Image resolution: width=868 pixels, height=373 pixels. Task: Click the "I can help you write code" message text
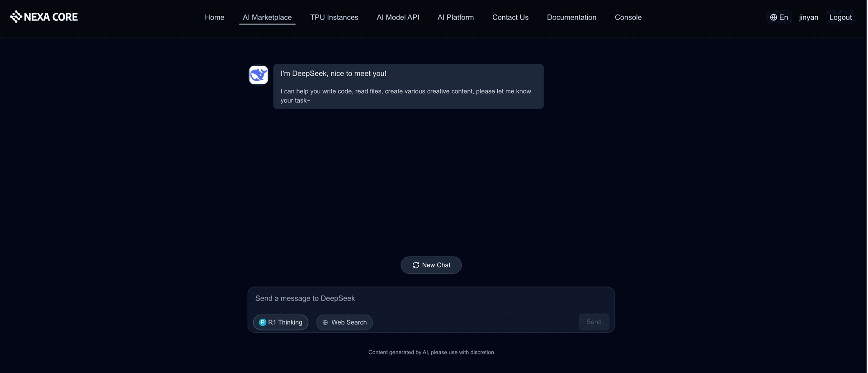[406, 96]
